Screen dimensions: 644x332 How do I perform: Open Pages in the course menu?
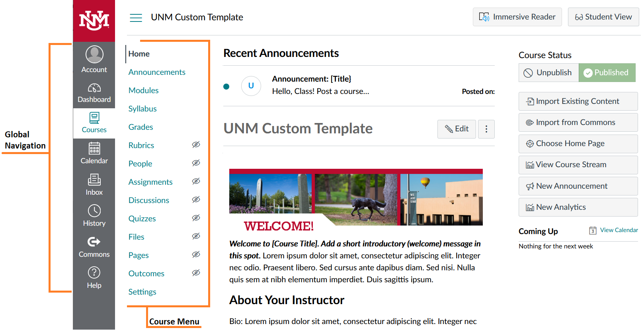tap(139, 255)
